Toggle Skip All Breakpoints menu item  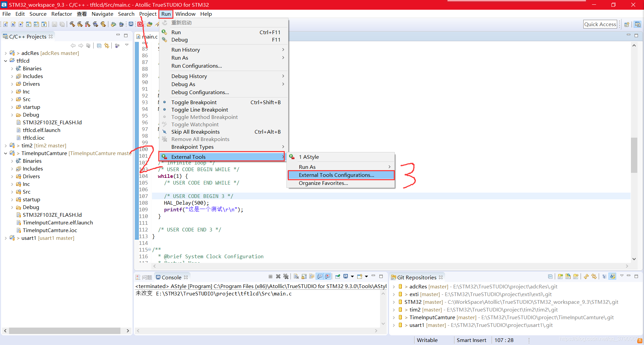tap(223, 132)
